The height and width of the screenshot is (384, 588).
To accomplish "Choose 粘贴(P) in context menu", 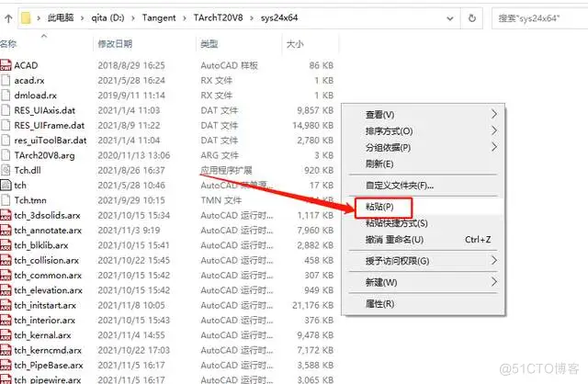I will point(423,207).
